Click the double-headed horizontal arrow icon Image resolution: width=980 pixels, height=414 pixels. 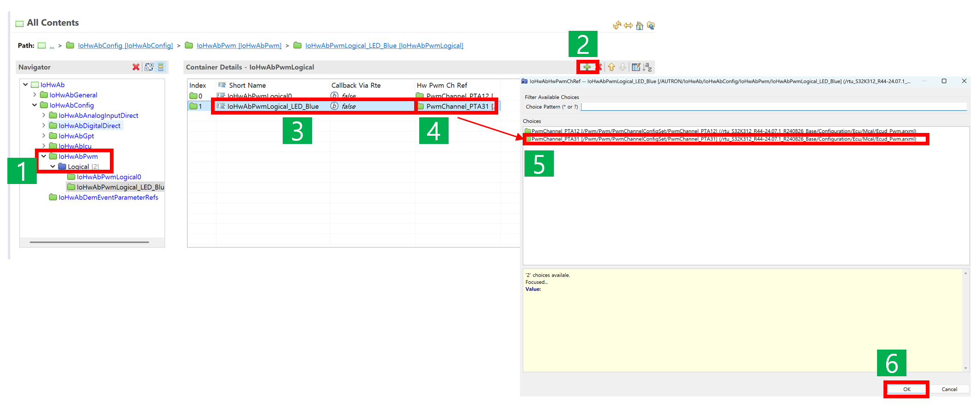(x=628, y=26)
